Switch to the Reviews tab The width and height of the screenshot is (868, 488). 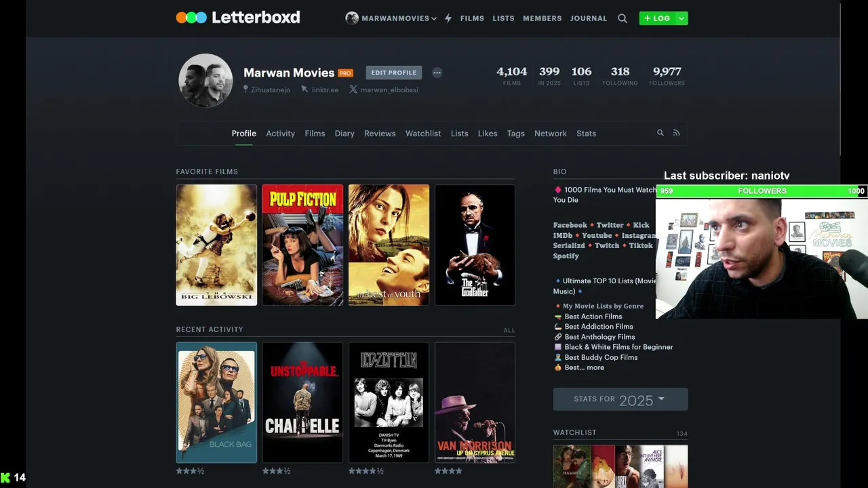click(380, 134)
